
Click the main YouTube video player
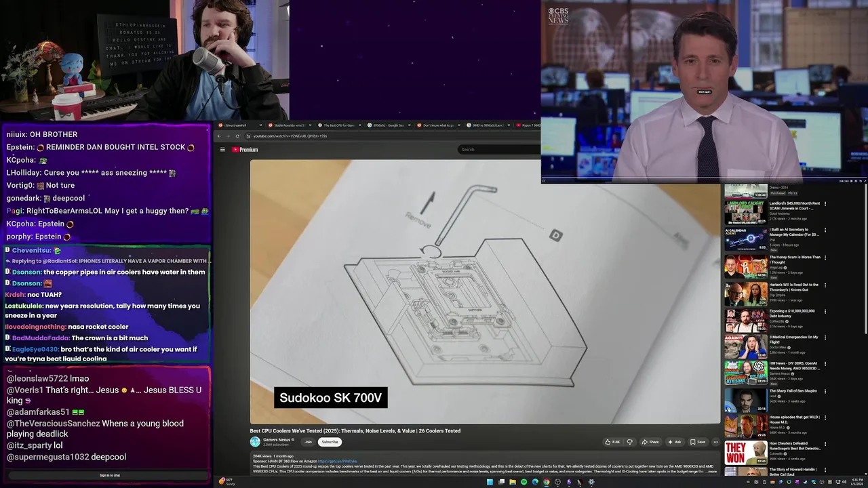(x=485, y=291)
